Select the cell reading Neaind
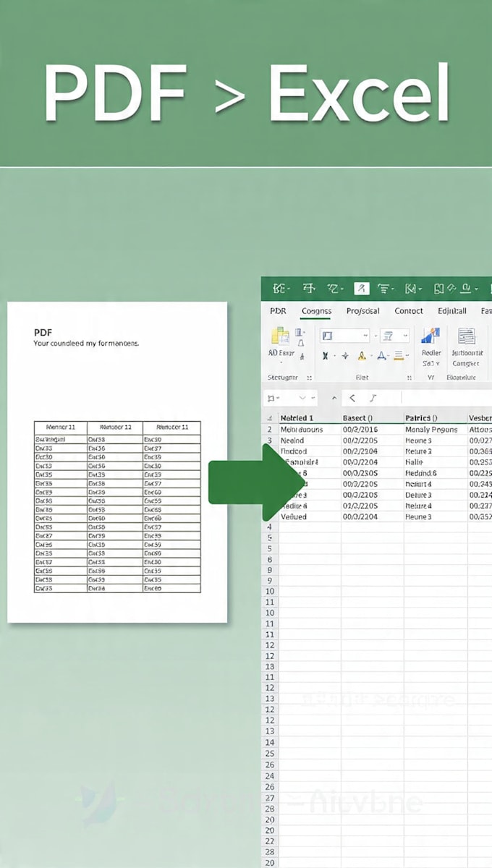Viewport: 492px width, 868px height. (x=310, y=441)
